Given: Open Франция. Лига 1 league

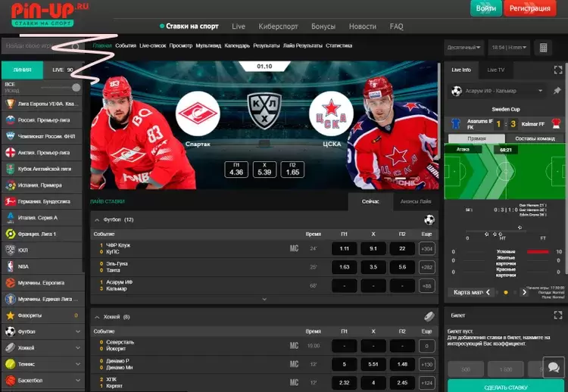Looking at the screenshot, I should [42, 234].
